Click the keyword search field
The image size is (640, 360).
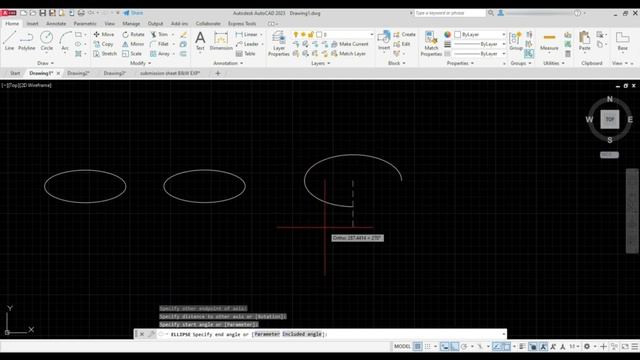450,13
